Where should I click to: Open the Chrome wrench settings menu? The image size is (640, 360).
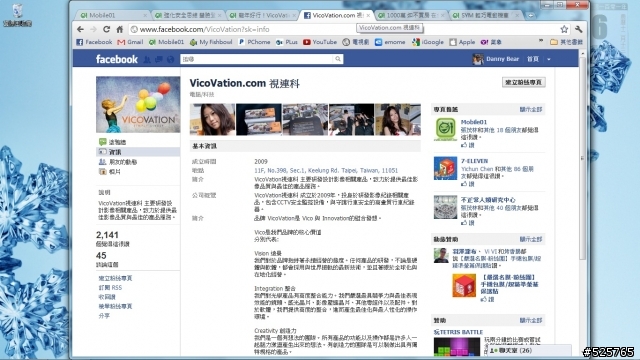578,29
